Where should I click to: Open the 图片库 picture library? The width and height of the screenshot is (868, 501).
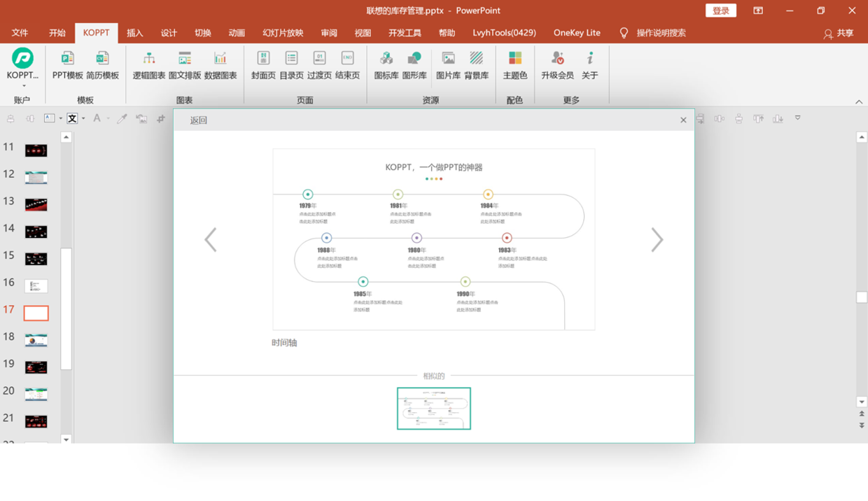[448, 64]
